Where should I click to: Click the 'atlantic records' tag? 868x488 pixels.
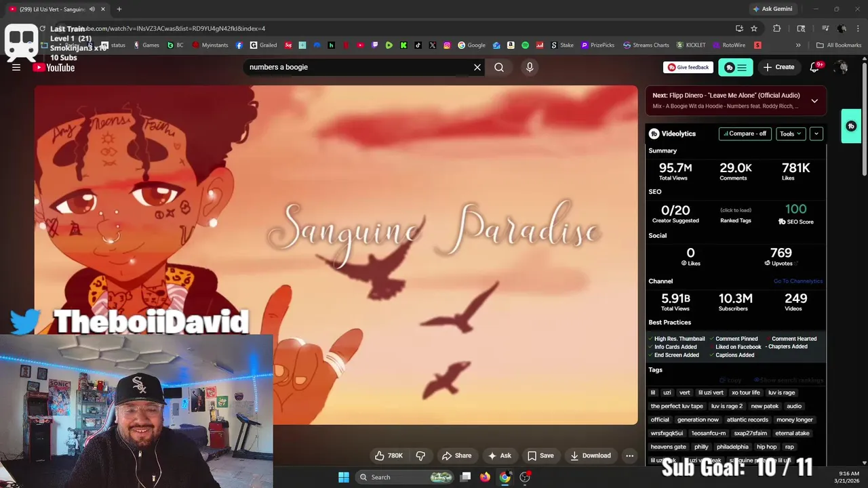pos(747,420)
